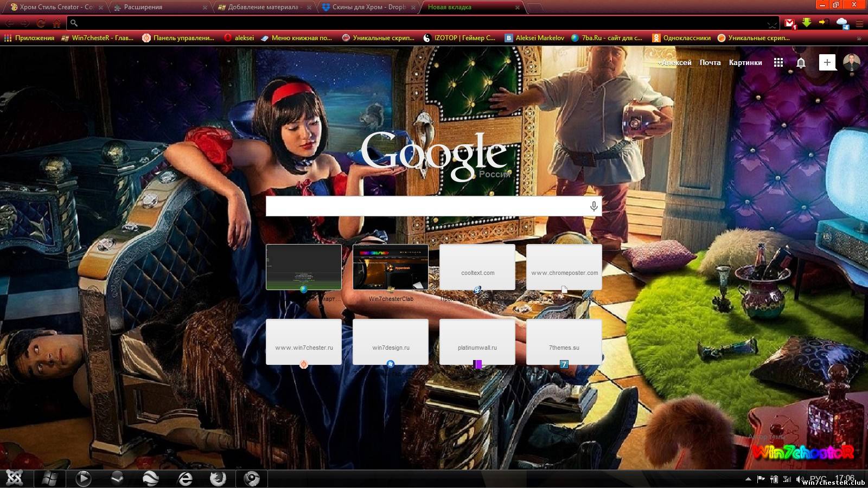The width and height of the screenshot is (868, 488).
Task: Open the Google apps grid
Action: [x=778, y=62]
